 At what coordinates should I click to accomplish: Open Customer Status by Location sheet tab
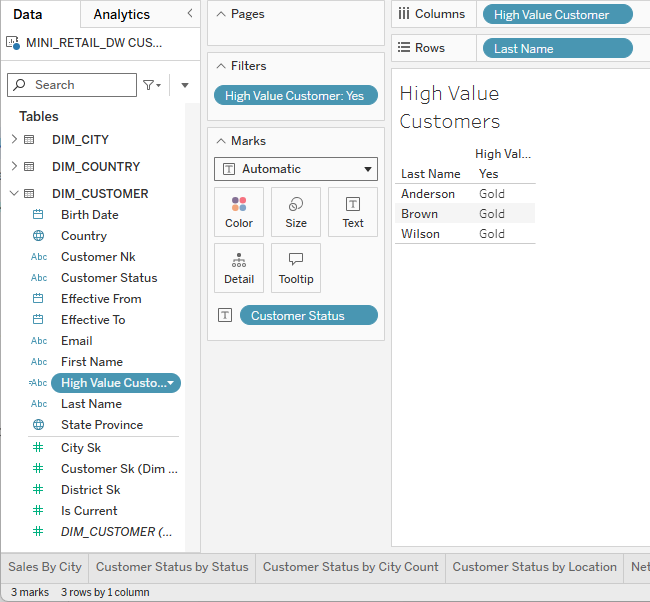click(x=534, y=567)
